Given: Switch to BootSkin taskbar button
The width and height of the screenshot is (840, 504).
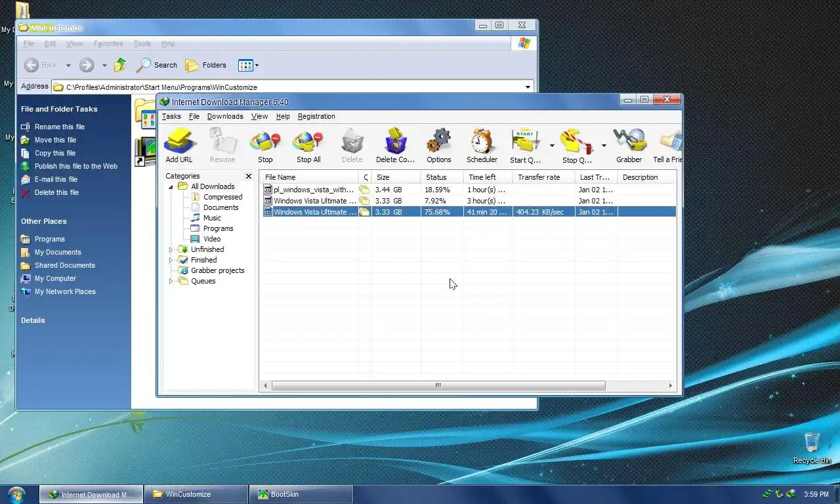Looking at the screenshot, I should pos(301,494).
